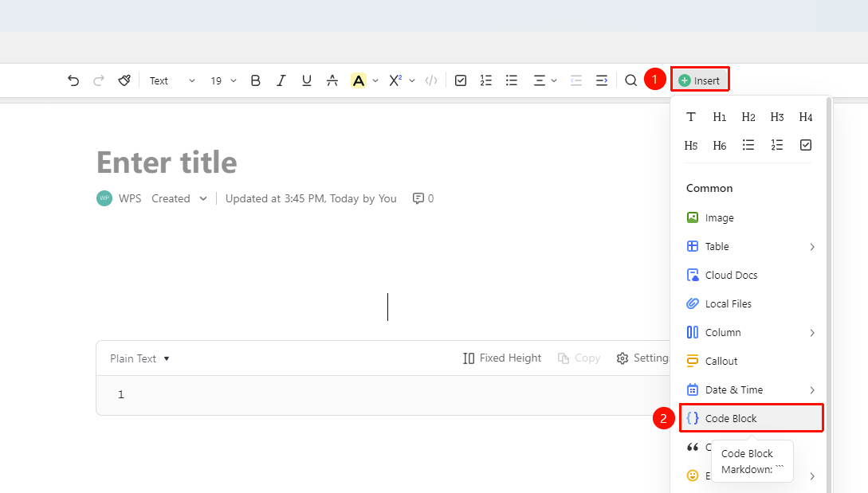Apply bulleted list from the toolbar
This screenshot has height=493, width=868.
coord(512,80)
